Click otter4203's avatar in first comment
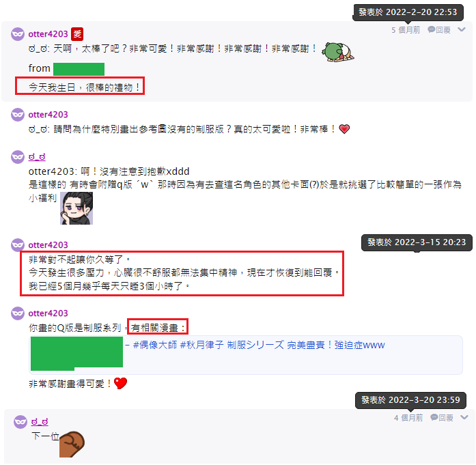 tap(18, 34)
